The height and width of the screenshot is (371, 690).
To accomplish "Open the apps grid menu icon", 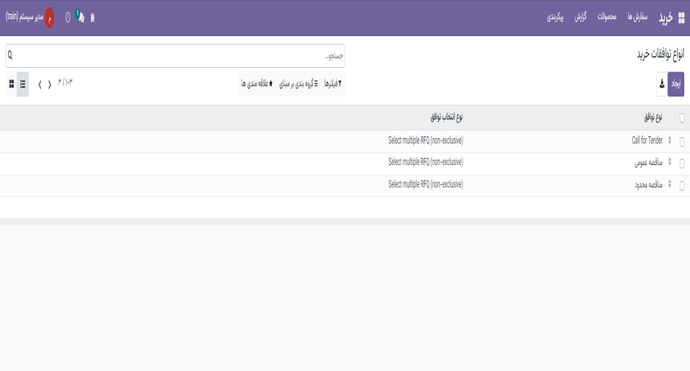I will coord(681,18).
